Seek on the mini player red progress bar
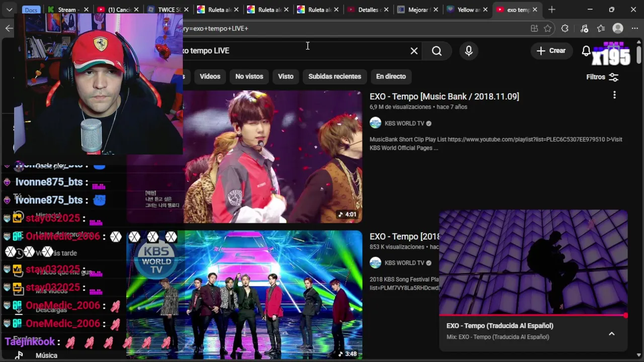Image resolution: width=644 pixels, height=362 pixels. tap(533, 316)
